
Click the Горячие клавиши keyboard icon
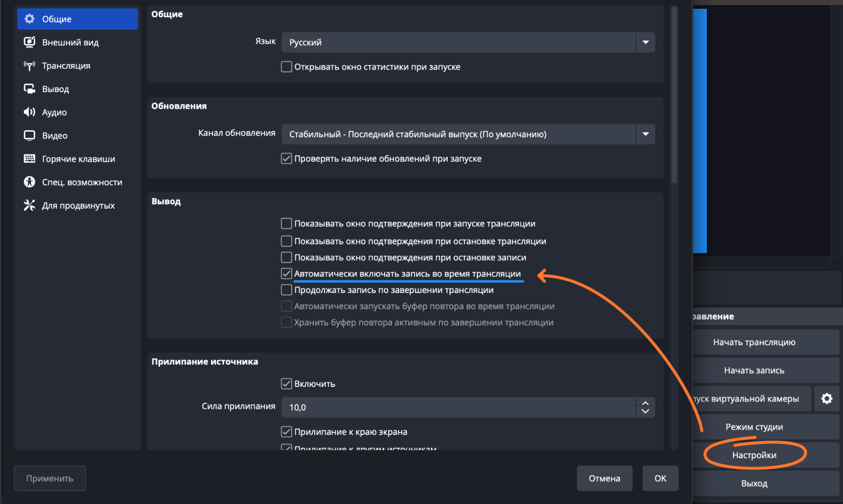pos(29,159)
